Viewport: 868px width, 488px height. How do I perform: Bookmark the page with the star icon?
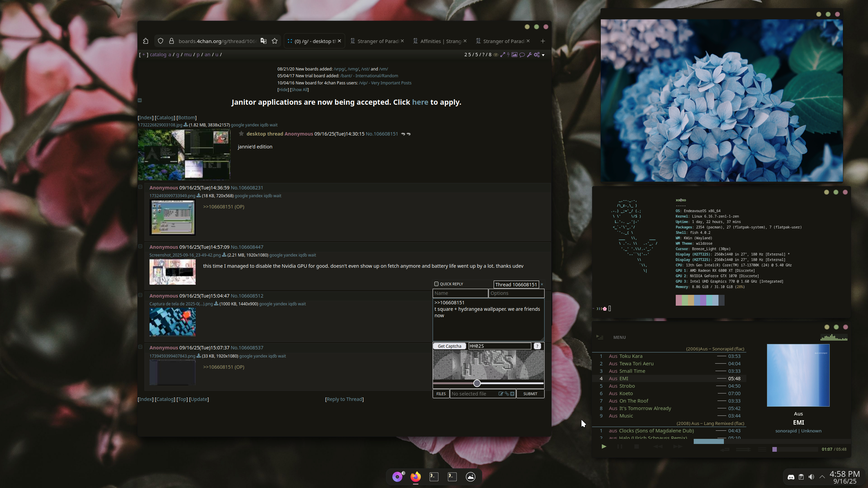[275, 41]
